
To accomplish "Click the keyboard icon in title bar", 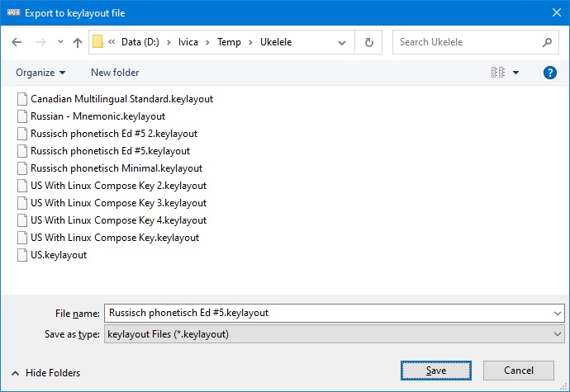I will [x=13, y=12].
